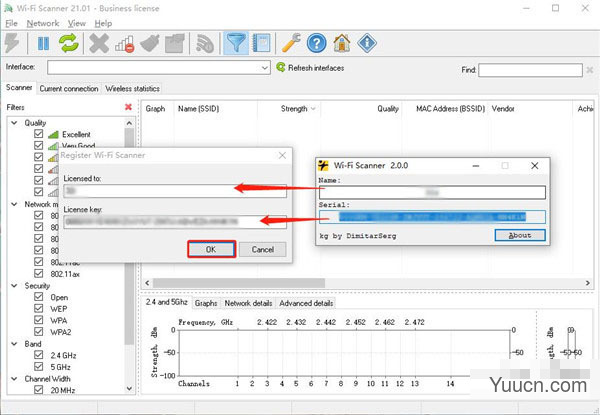Open the blue notebook icon
The image size is (600, 415).
pyautogui.click(x=261, y=43)
